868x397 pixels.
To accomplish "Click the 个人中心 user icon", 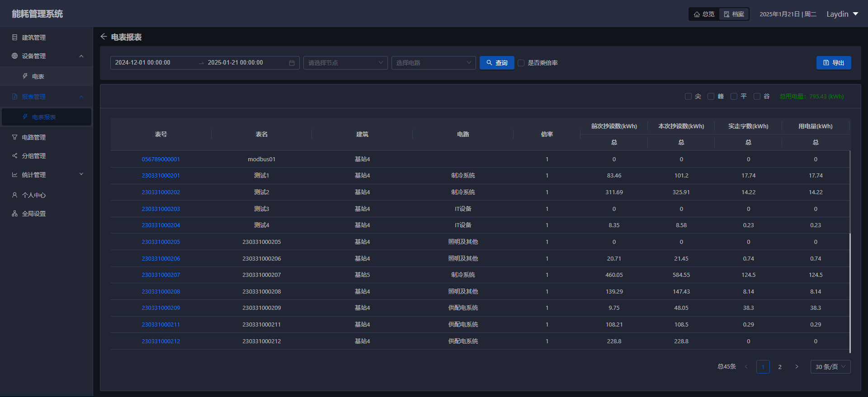I will pos(14,195).
